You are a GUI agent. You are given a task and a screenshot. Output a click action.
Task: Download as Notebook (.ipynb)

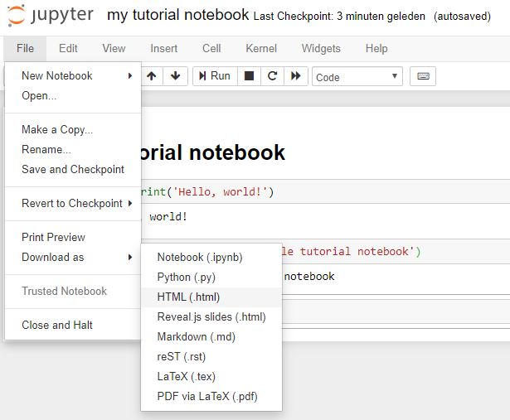click(x=211, y=258)
